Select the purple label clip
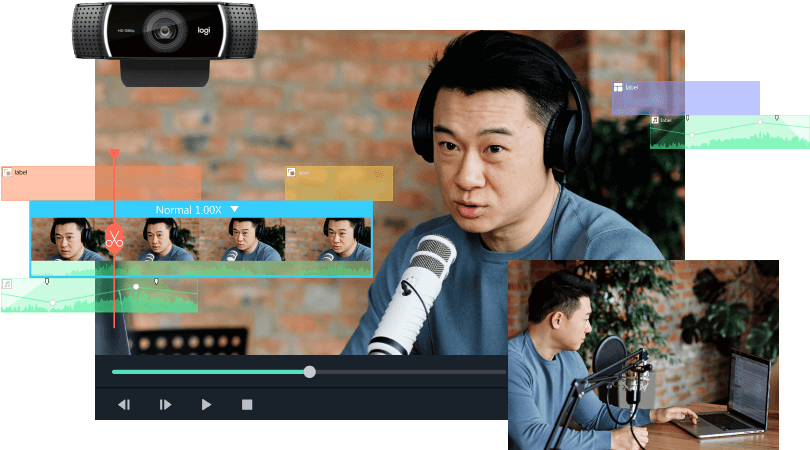 (x=686, y=98)
